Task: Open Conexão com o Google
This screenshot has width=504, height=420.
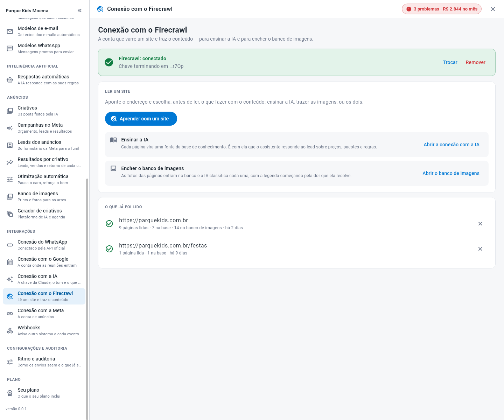Action: pyautogui.click(x=44, y=262)
